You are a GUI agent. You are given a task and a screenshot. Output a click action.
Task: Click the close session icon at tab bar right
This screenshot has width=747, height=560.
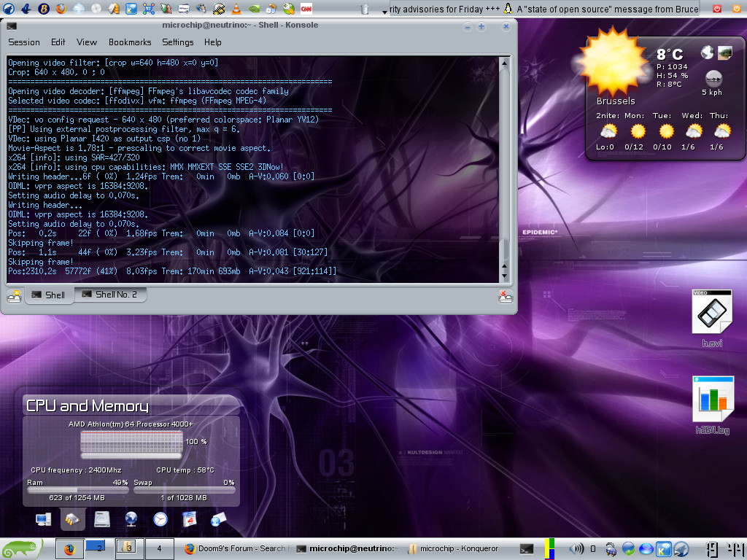[505, 296]
